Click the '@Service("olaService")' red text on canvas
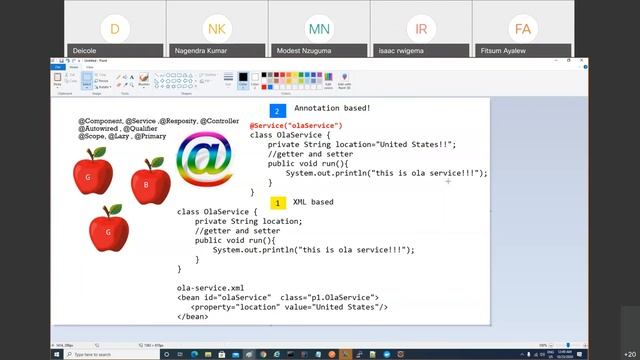Image resolution: width=640 pixels, height=360 pixels. [296, 125]
